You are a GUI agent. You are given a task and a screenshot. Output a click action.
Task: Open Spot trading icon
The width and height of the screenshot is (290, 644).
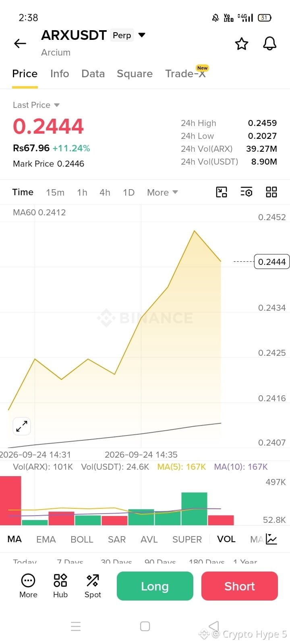pos(93,586)
